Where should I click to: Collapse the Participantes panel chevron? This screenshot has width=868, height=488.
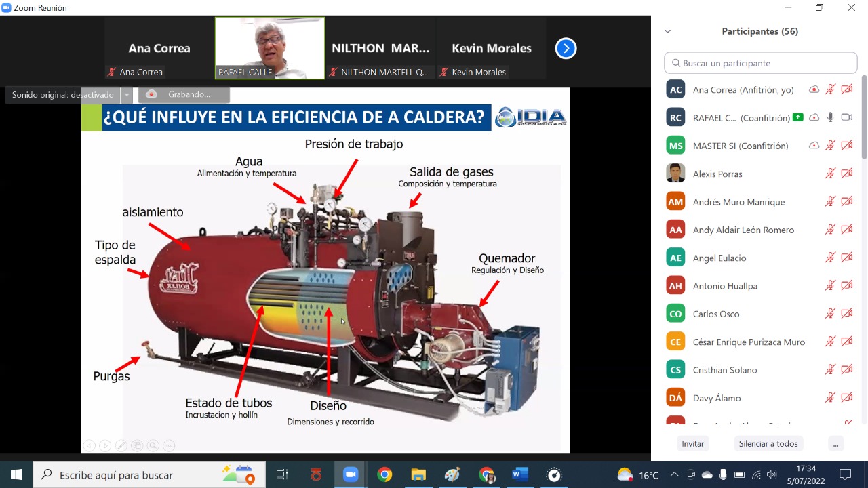(667, 31)
